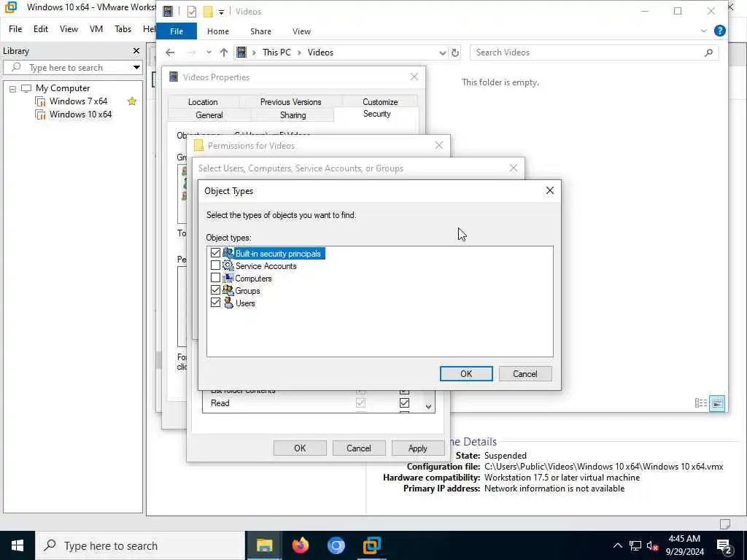Switch to the General tab
This screenshot has width=747, height=560.
[x=209, y=114]
